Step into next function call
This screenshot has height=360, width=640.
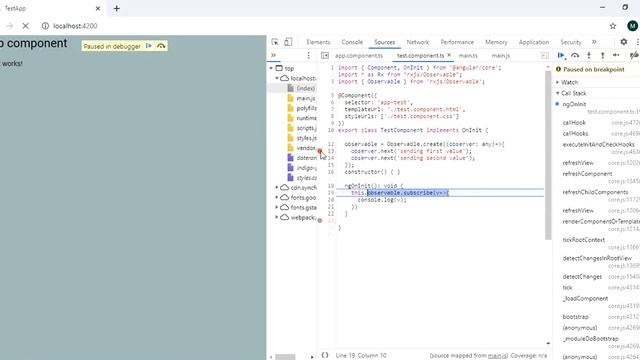[x=589, y=56]
